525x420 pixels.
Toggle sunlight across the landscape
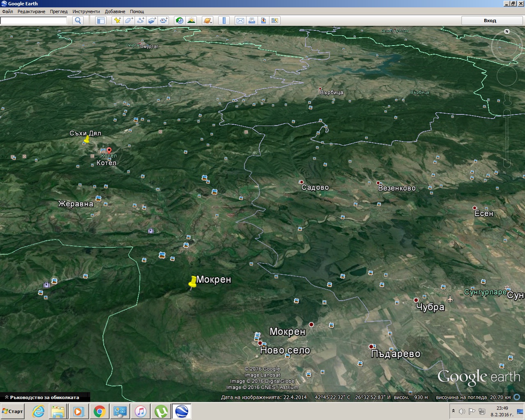[x=191, y=21]
